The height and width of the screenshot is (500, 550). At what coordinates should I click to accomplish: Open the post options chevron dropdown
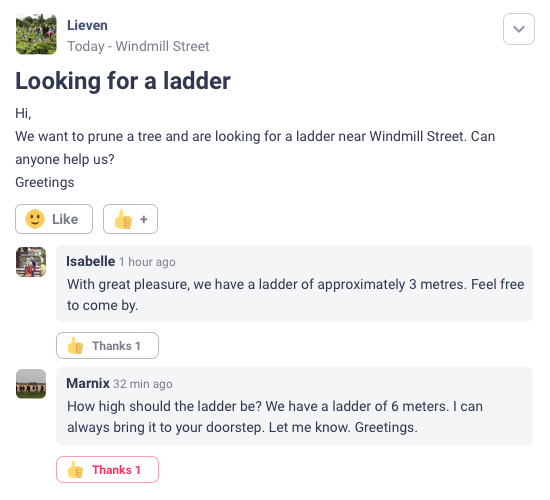pos(518,29)
